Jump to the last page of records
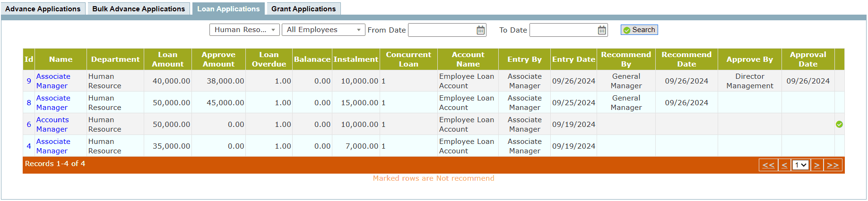This screenshot has width=868, height=201. (x=833, y=165)
